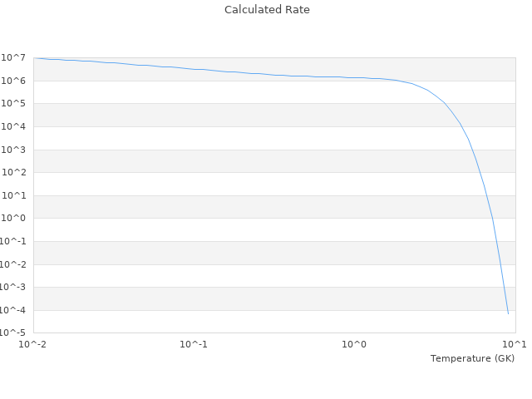Select the 10^-4 vertical axis tick label
Viewport: 532px width, 399px height.
tap(14, 310)
